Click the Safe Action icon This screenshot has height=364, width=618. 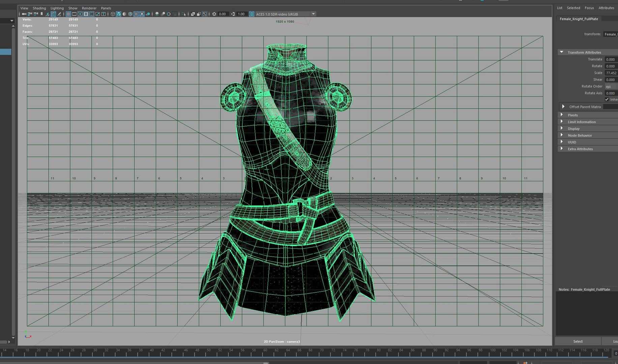point(98,14)
